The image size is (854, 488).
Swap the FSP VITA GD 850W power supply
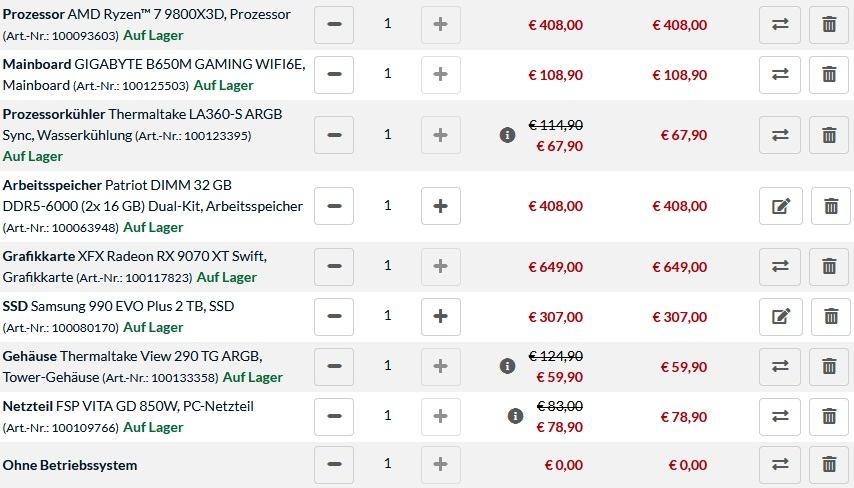780,416
